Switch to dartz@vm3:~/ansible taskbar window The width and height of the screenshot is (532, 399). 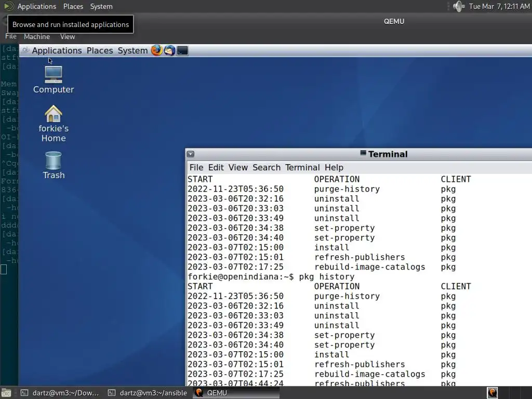[148, 393]
